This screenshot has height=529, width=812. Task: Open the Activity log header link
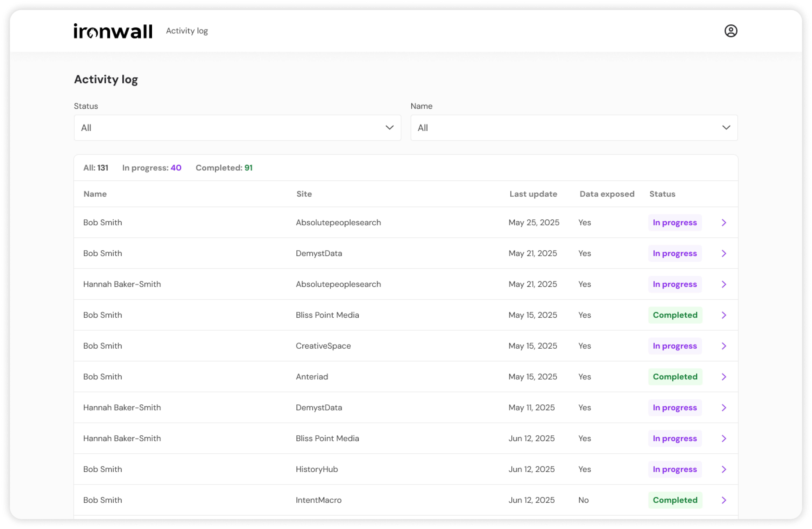click(187, 31)
